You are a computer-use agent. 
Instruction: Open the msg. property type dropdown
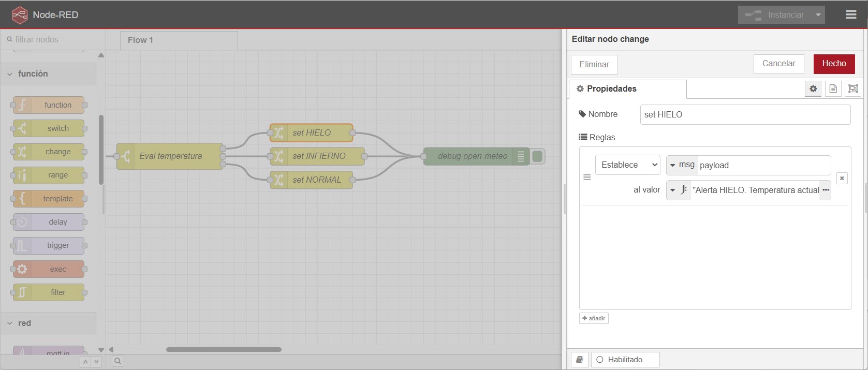(682, 165)
